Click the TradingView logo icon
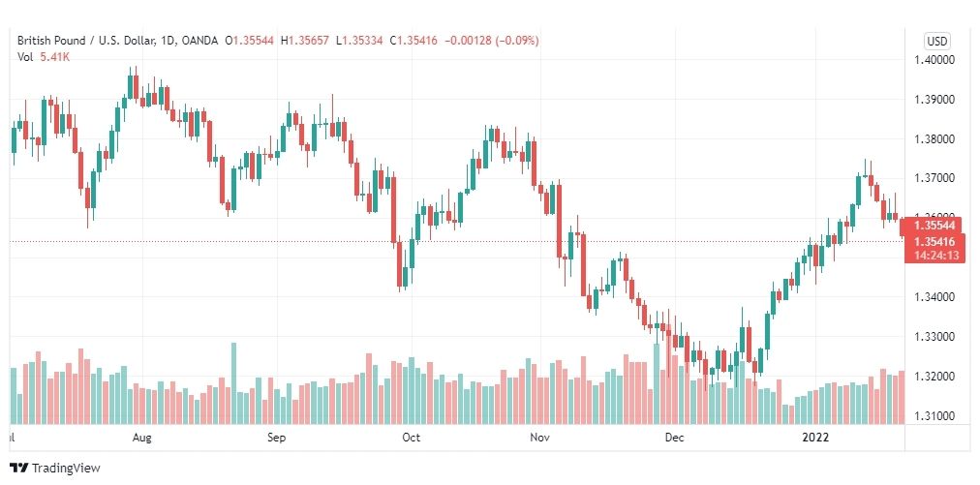The width and height of the screenshot is (980, 485). pyautogui.click(x=19, y=468)
